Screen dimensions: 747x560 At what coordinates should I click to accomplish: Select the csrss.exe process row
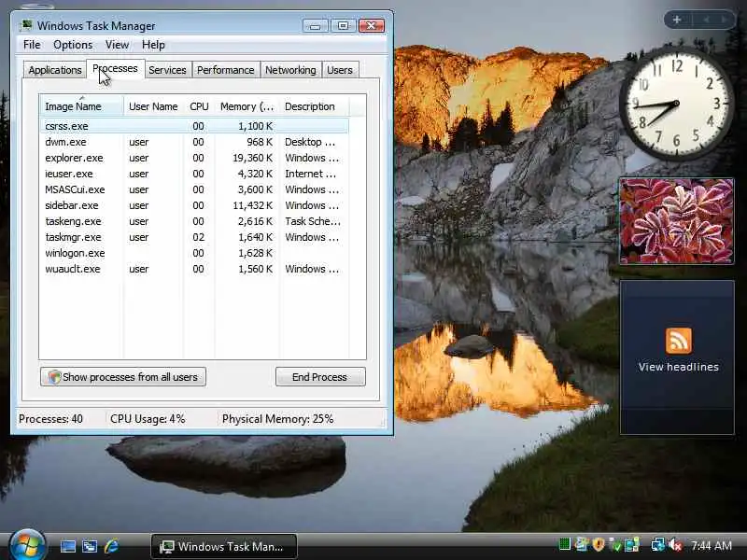click(x=194, y=126)
